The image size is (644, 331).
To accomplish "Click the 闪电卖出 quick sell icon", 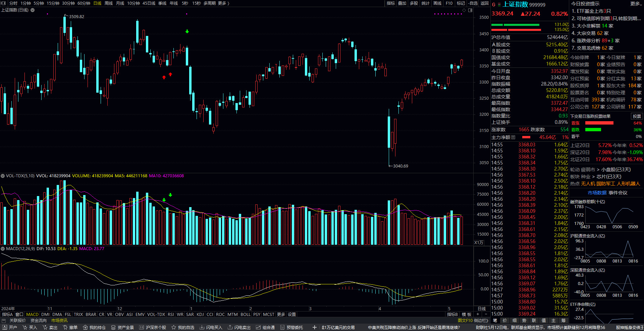I will click(x=230, y=327).
